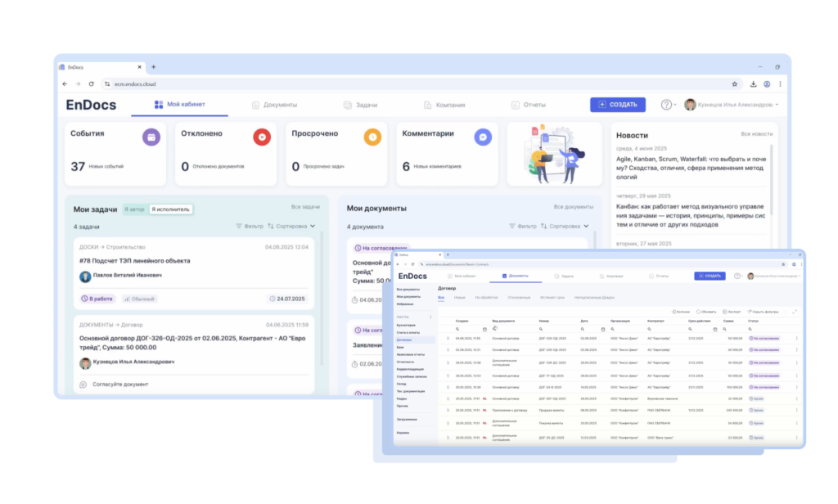
Task: Switch to the Отчеты tab
Action: pyautogui.click(x=529, y=105)
